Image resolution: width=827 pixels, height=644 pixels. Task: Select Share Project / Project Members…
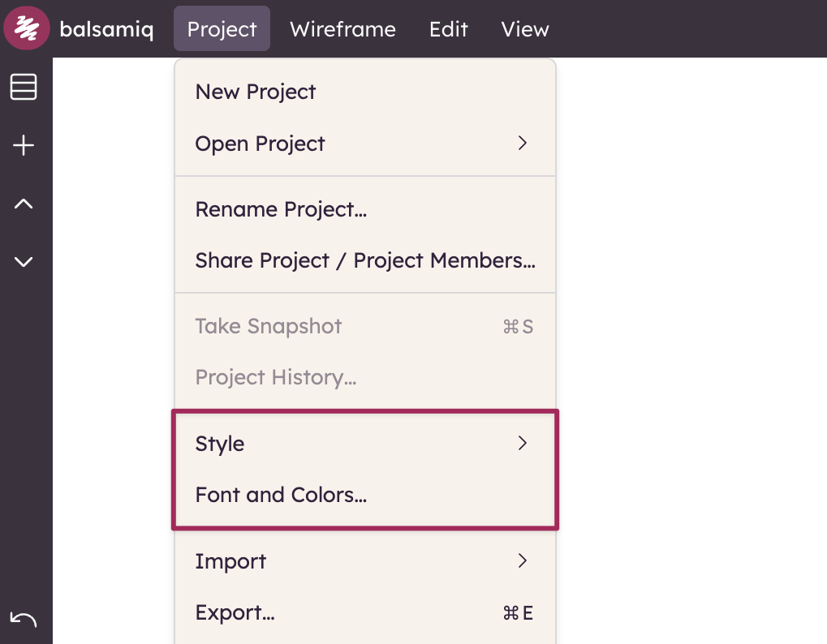coord(364,260)
